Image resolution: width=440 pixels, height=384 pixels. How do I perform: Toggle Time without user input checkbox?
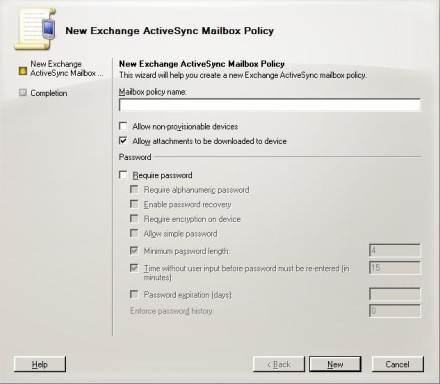pos(134,268)
